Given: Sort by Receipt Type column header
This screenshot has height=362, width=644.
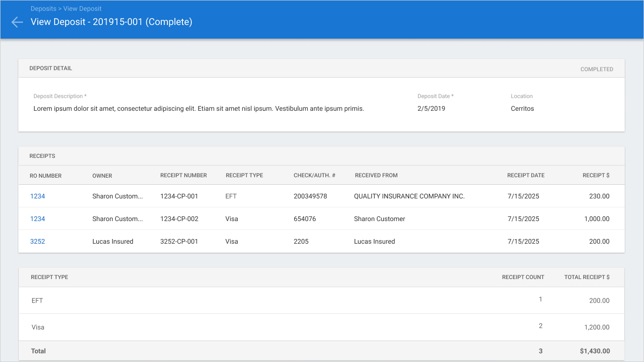Looking at the screenshot, I should (x=244, y=175).
